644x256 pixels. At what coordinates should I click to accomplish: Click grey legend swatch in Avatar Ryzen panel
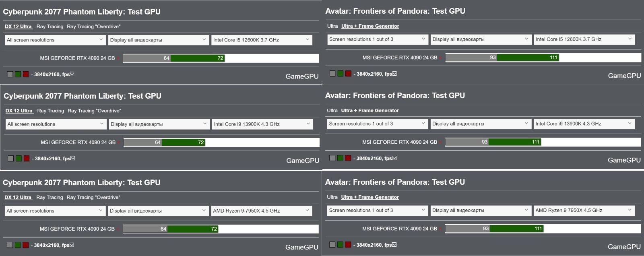point(332,245)
